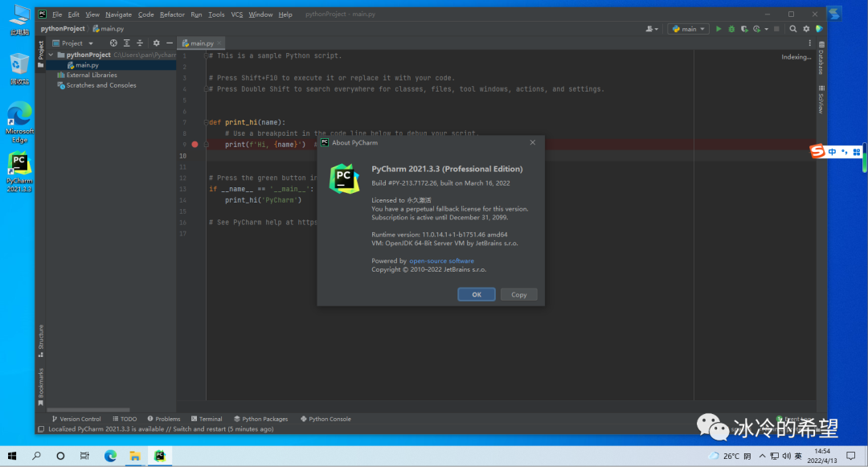Click the taskbar search magnifier
The image size is (868, 467).
pyautogui.click(x=36, y=456)
